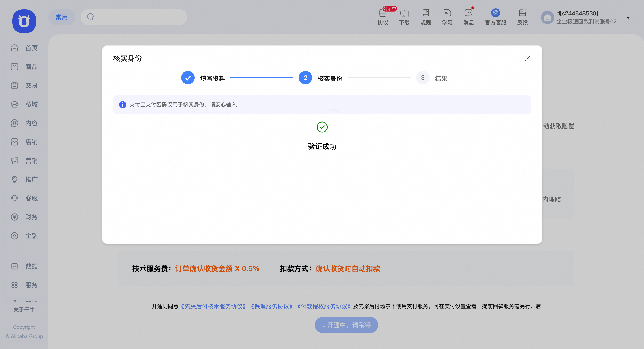Image resolution: width=644 pixels, height=349 pixels.
Task: Open the 数据 data chart icon
Action: [x=15, y=266]
